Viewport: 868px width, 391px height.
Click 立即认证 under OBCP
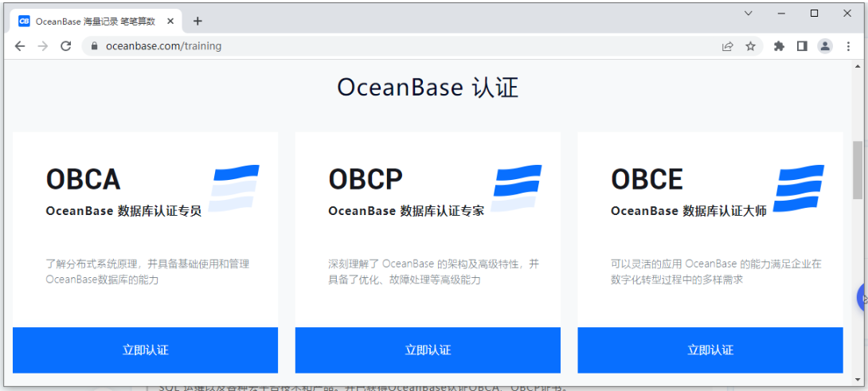click(x=428, y=350)
